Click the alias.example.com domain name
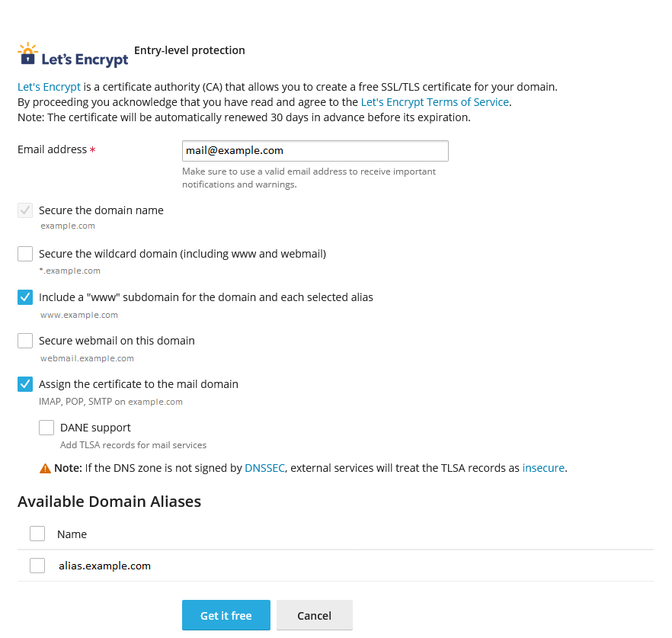 click(104, 566)
